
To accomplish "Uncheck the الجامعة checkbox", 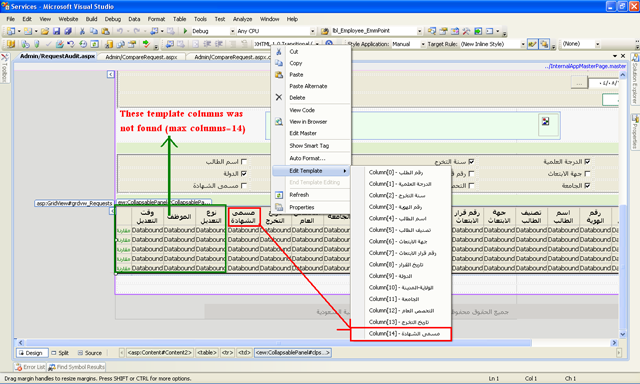I will [587, 186].
